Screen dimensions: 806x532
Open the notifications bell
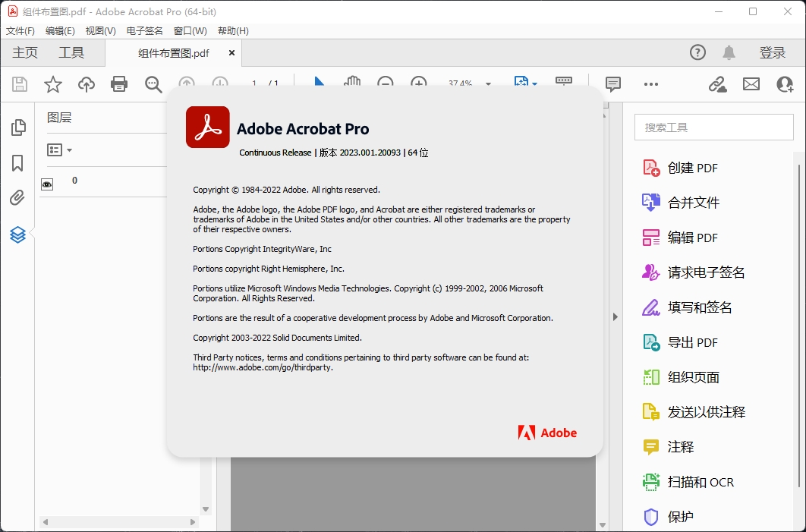(729, 52)
